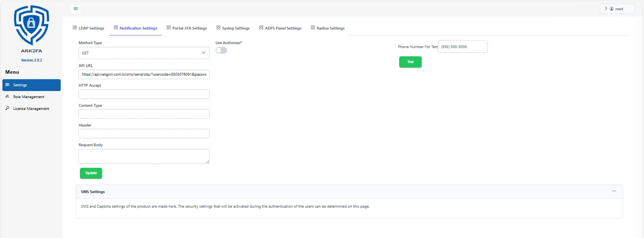The image size is (644, 238).
Task: Click the root user profile icon
Action: 612,9
